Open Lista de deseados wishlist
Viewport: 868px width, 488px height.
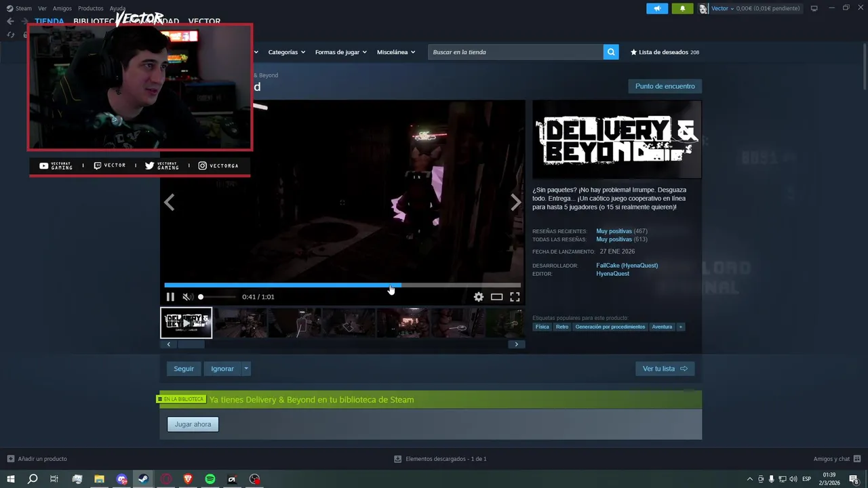pos(665,52)
